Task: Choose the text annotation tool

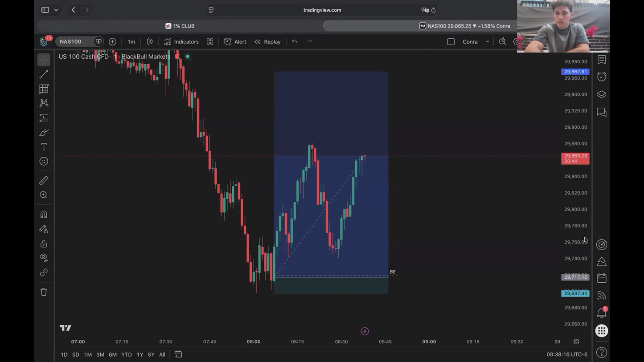Action: (x=44, y=147)
